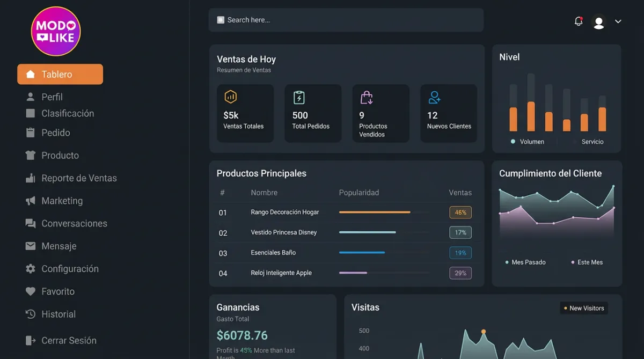The image size is (644, 359).
Task: Click the Modo Like logo
Action: (56, 31)
